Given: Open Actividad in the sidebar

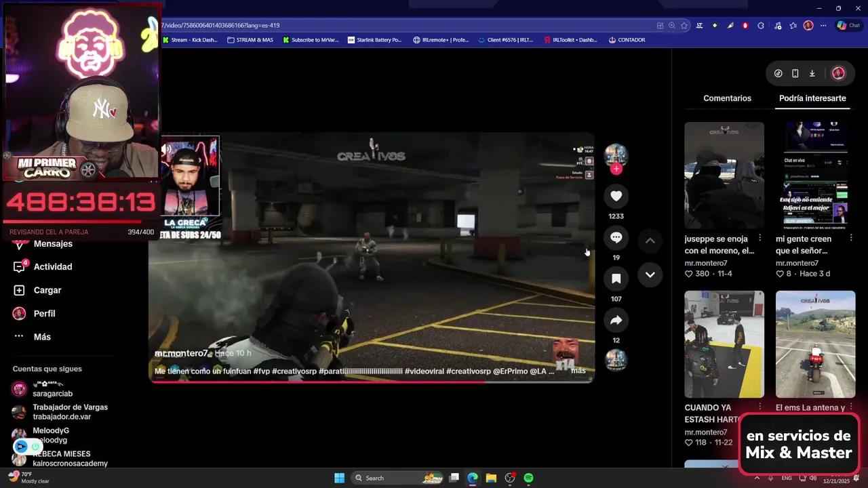Looking at the screenshot, I should click(53, 267).
